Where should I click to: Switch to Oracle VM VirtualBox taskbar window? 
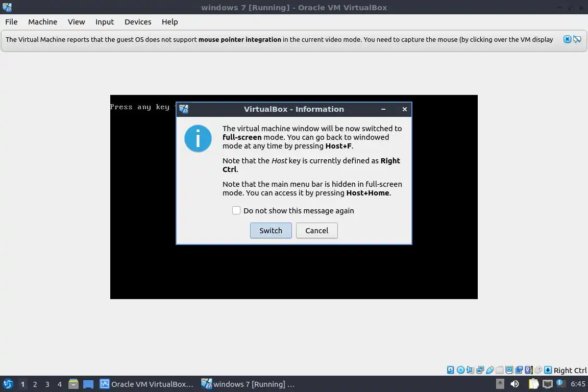pyautogui.click(x=146, y=384)
